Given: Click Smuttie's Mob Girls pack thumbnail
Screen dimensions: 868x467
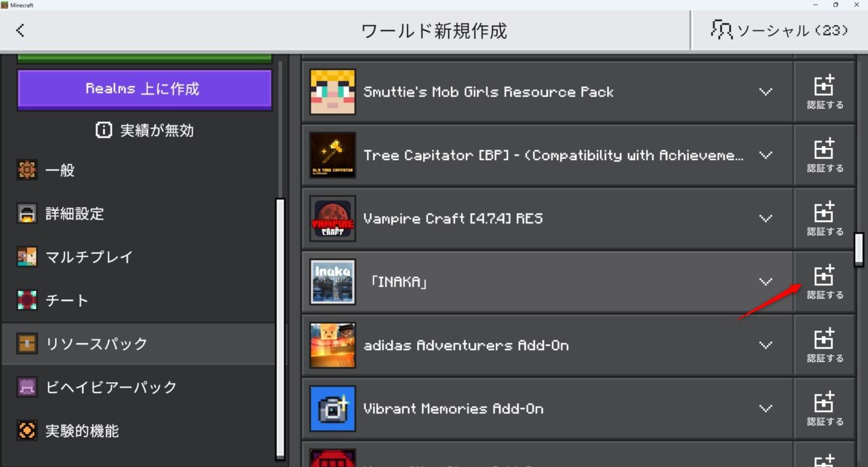Looking at the screenshot, I should [x=333, y=92].
